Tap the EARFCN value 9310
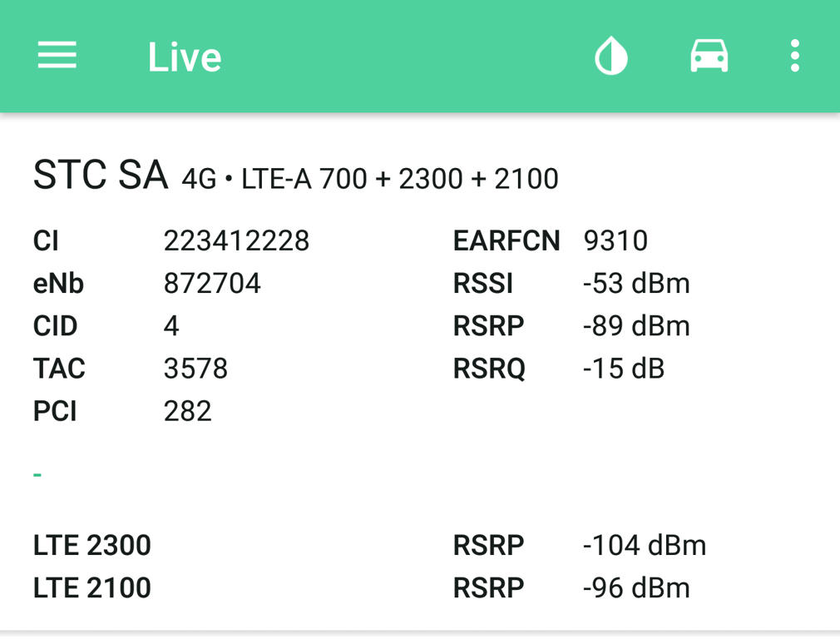The height and width of the screenshot is (639, 840). 615,240
